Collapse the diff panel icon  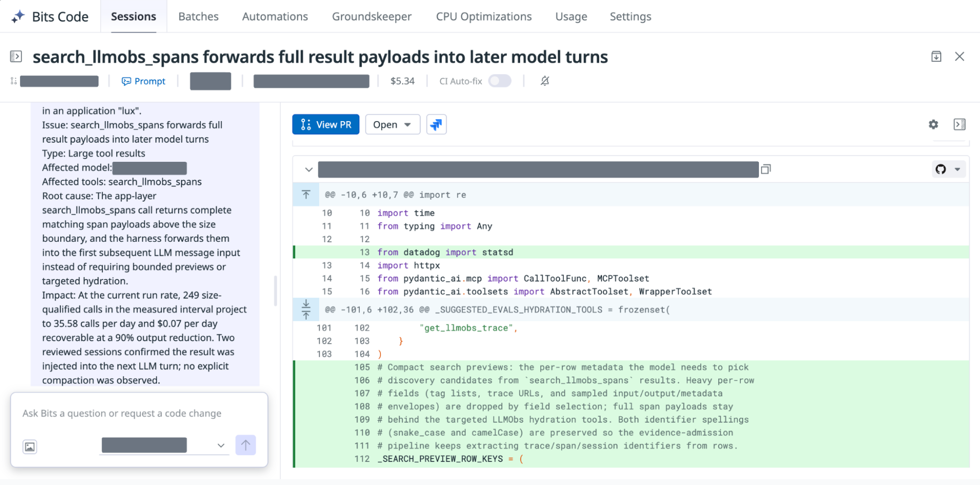(x=959, y=125)
